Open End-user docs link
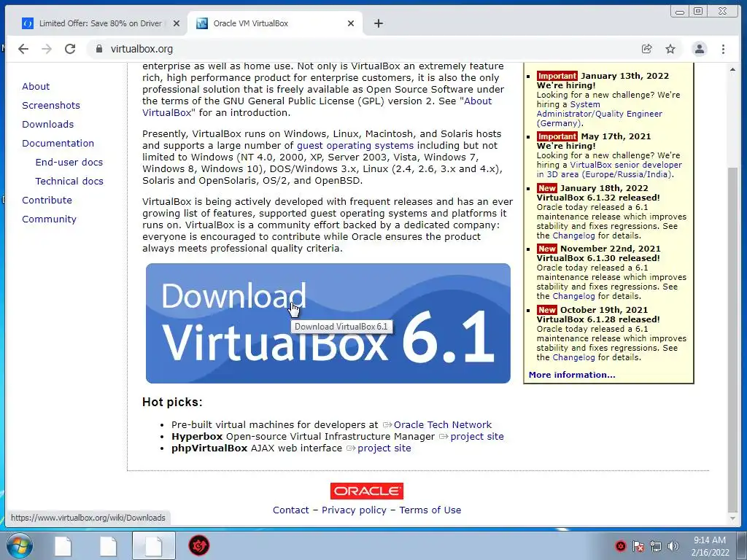Screen dimensions: 747x560 (69, 162)
